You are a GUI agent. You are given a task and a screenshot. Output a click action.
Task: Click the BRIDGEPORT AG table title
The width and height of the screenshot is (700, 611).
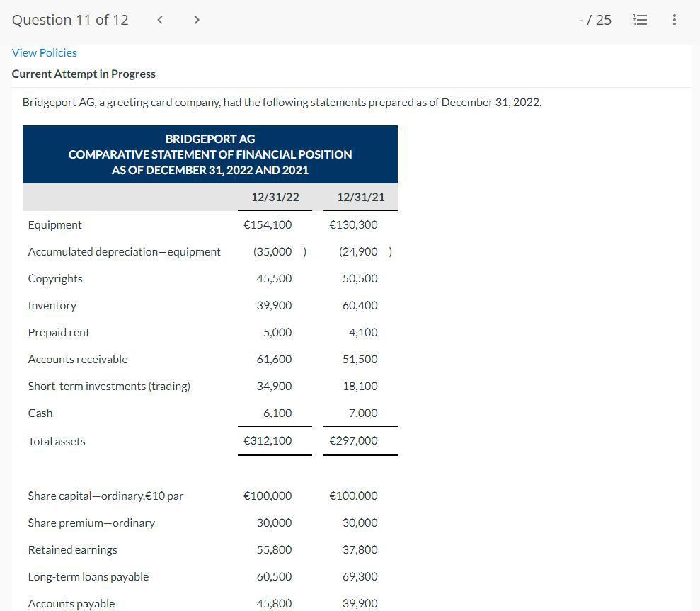pos(210,139)
